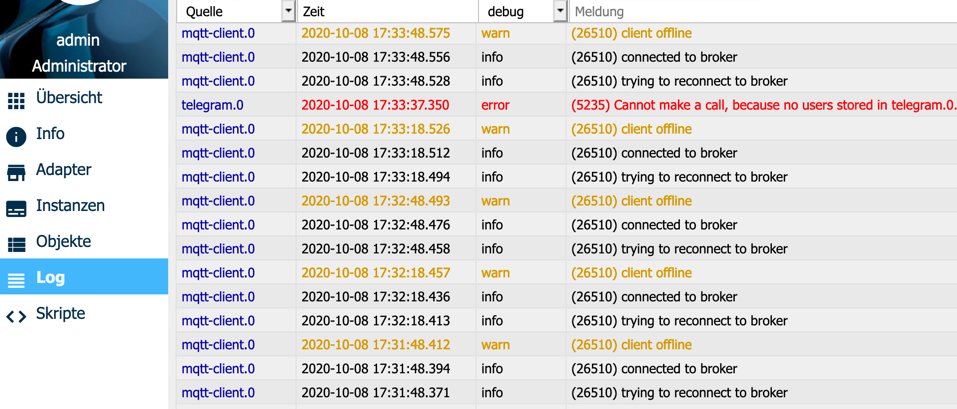The width and height of the screenshot is (957, 409).
Task: Click the telegram.0 source in error row
Action: click(212, 105)
